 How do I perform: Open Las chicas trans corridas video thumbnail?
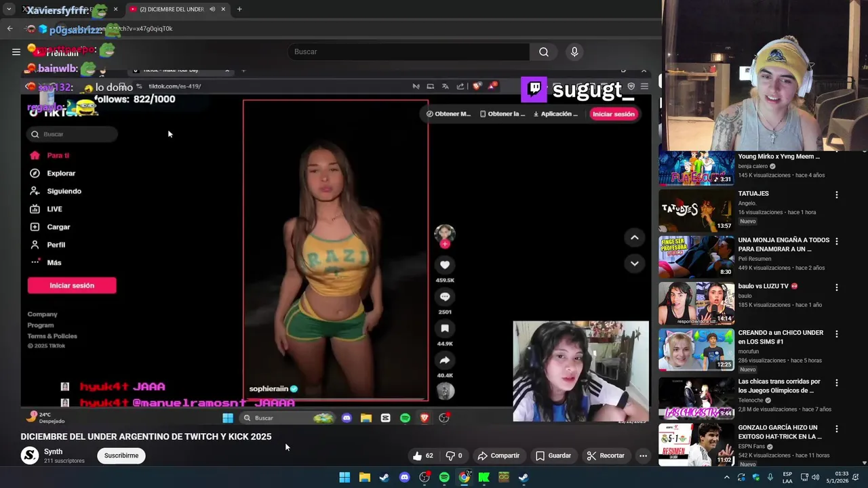[696, 398]
